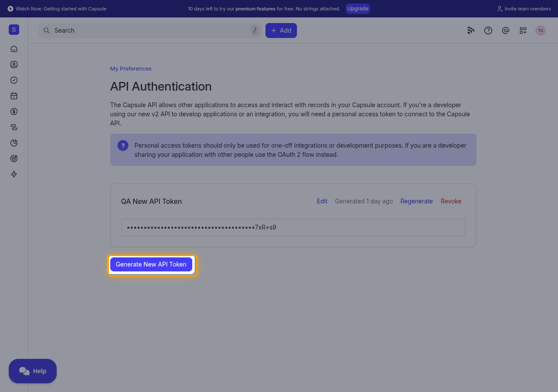Click the Generated 1 day ago text
Image resolution: width=558 pixels, height=392 pixels.
(x=364, y=201)
